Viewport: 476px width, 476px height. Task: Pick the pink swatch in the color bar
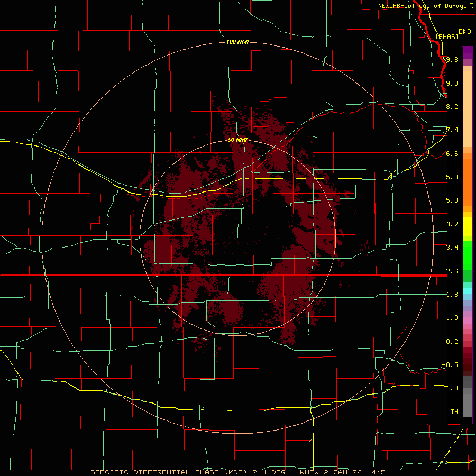tap(467, 321)
